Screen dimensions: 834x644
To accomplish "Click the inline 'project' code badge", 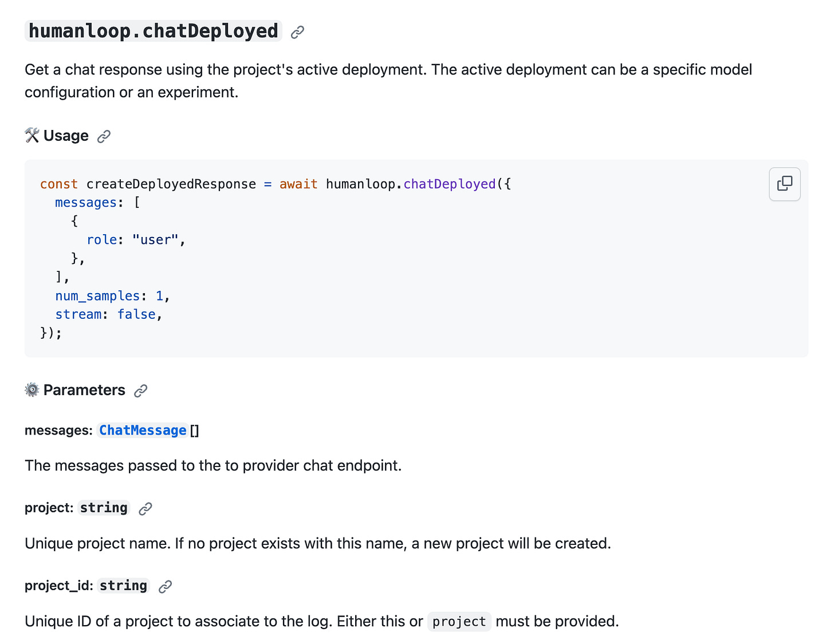I will [459, 622].
